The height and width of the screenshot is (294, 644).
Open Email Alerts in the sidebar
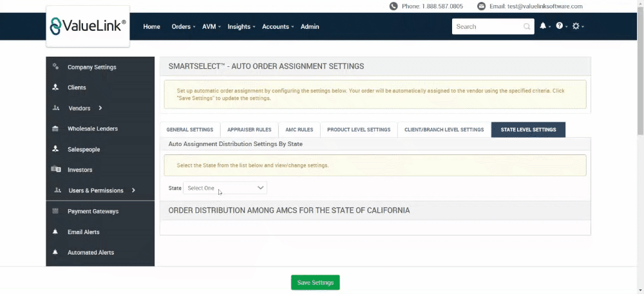[84, 232]
